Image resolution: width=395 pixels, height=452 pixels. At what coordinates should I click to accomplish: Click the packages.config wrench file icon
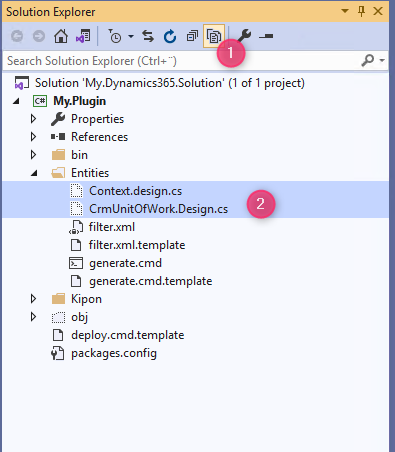pos(58,353)
